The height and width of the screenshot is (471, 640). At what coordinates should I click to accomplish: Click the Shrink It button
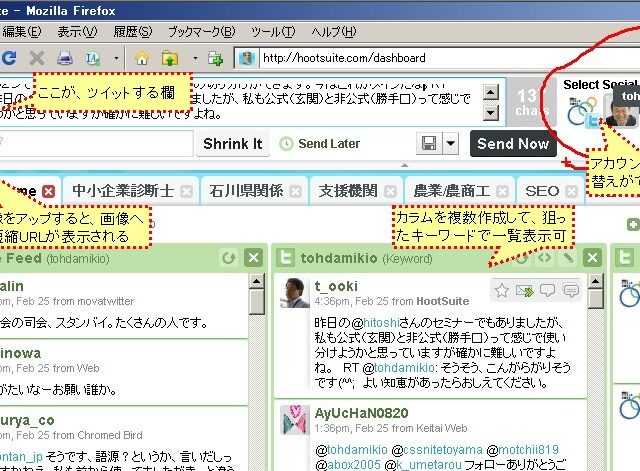pyautogui.click(x=232, y=144)
